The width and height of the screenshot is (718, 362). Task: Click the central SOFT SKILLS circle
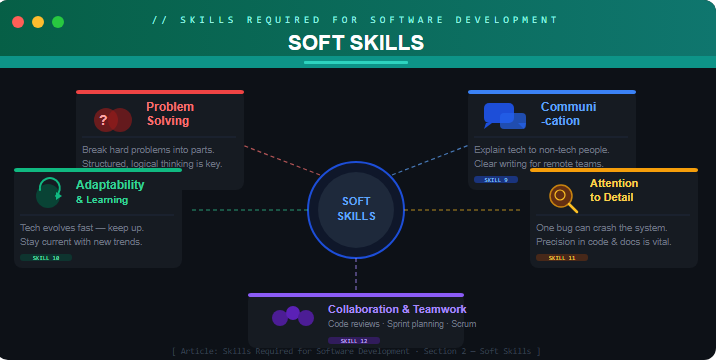pyautogui.click(x=356, y=210)
